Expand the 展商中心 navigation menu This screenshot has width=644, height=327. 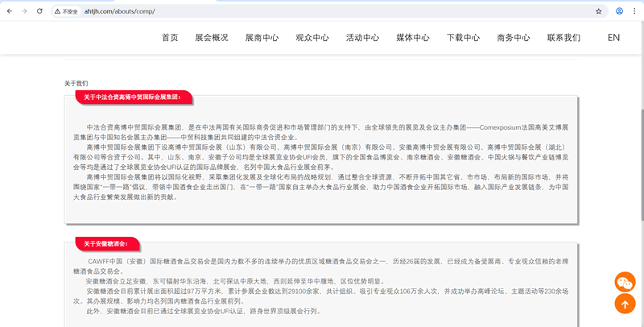pyautogui.click(x=262, y=38)
